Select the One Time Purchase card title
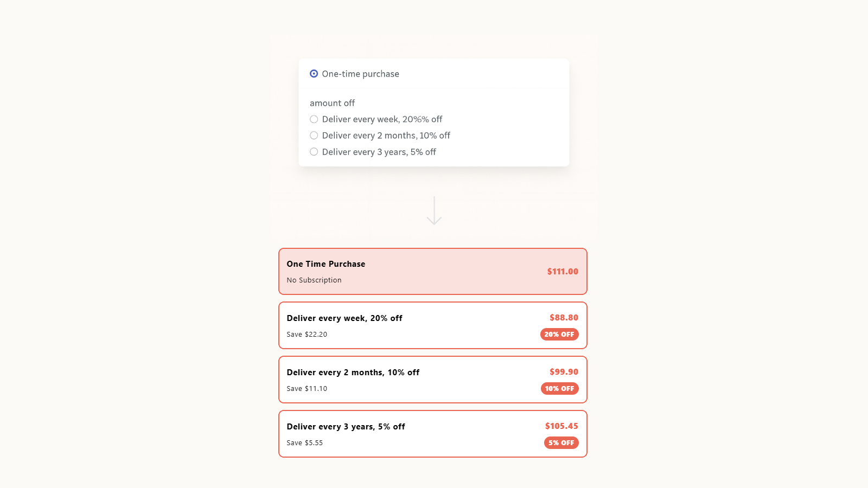The image size is (868, 488). click(326, 264)
